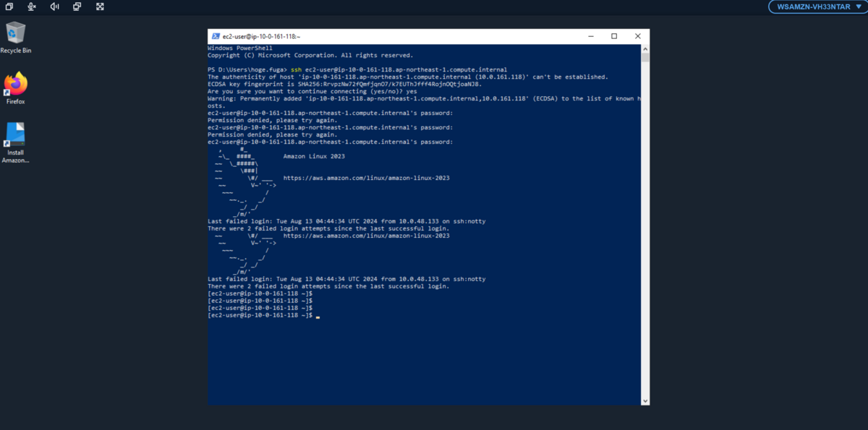Click the PowerShell icon in the title bar
The image size is (868, 430).
click(216, 36)
